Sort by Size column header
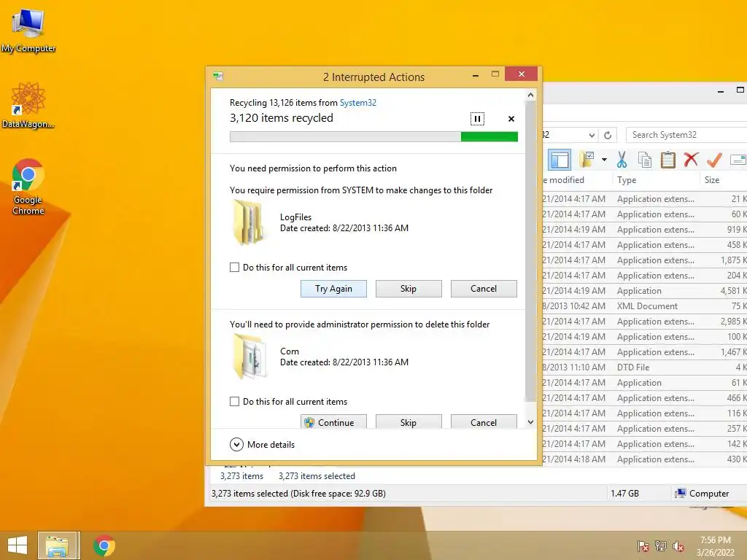This screenshot has height=560, width=747. coord(724,180)
